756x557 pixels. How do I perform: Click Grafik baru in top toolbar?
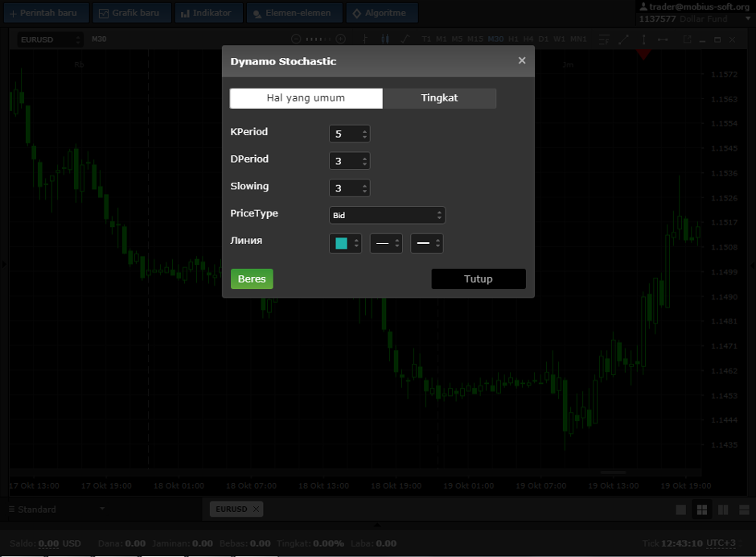[x=132, y=13]
